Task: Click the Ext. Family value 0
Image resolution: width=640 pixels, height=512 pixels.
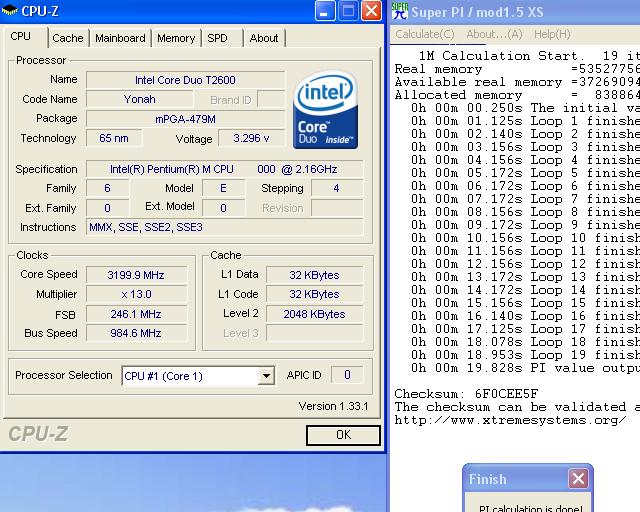Action: 107,208
